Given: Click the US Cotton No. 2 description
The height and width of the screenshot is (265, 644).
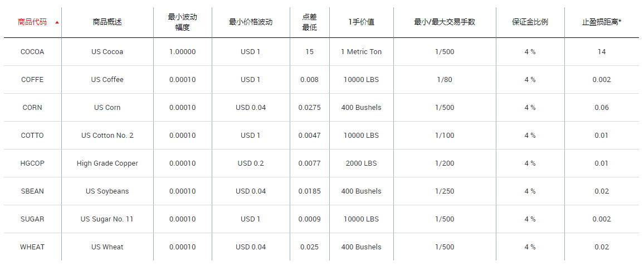Looking at the screenshot, I should (108, 135).
